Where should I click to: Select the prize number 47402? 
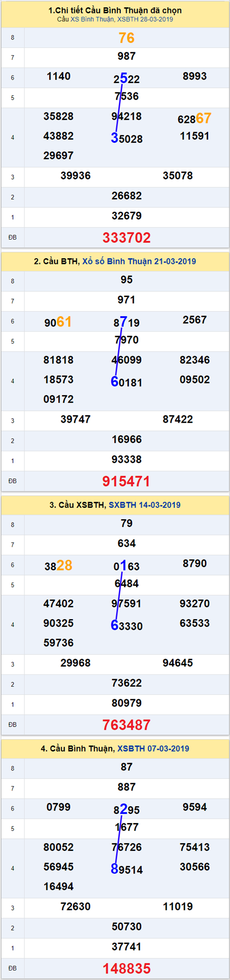58,604
